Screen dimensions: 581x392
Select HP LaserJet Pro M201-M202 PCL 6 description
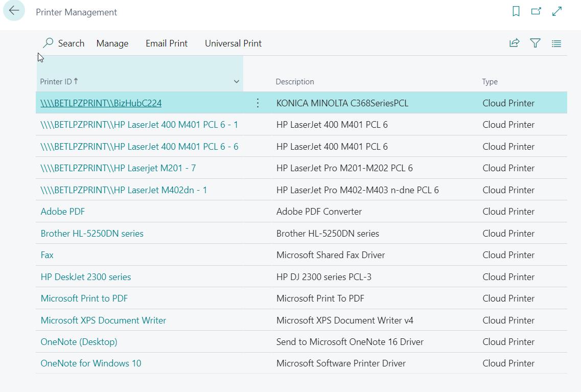(344, 168)
